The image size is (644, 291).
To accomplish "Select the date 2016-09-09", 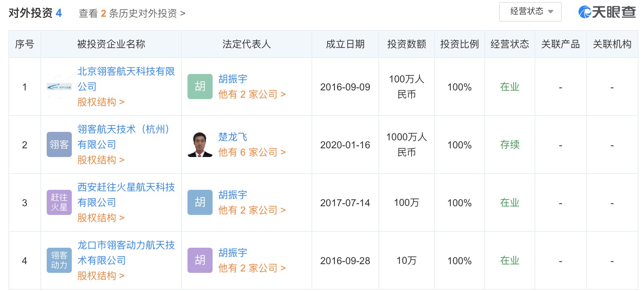I will tap(345, 87).
